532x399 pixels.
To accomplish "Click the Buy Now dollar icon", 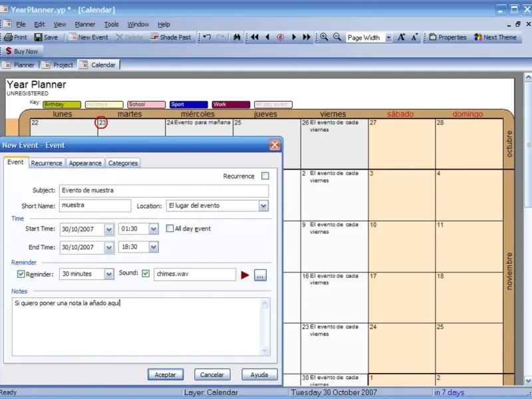I will point(9,51).
